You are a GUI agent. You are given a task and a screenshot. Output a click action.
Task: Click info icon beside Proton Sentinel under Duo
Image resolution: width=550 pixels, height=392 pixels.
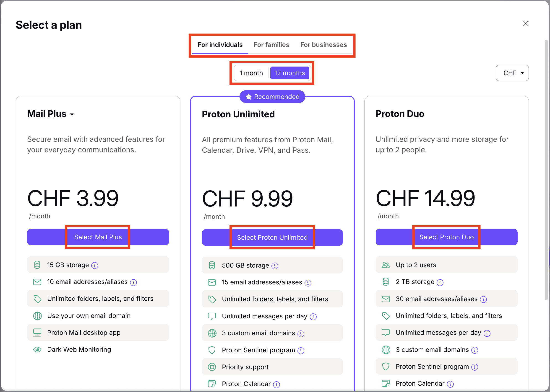tap(475, 367)
